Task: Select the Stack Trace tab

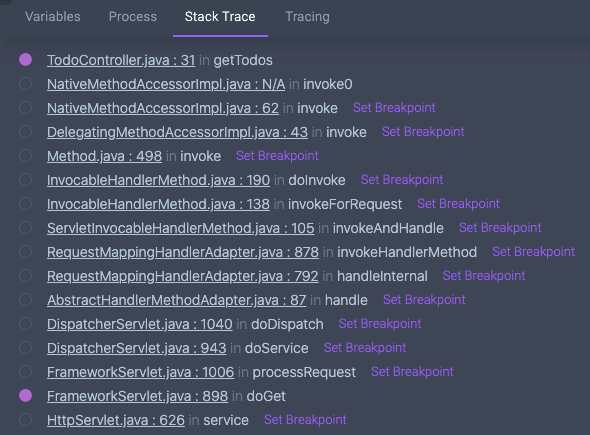Action: click(x=220, y=17)
